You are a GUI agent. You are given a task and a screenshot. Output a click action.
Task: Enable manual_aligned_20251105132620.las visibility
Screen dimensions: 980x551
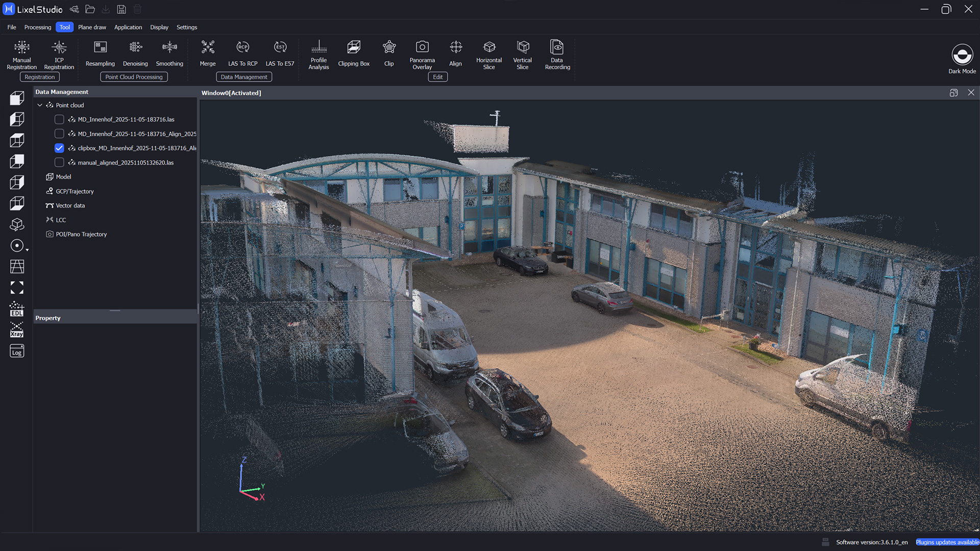click(x=59, y=162)
